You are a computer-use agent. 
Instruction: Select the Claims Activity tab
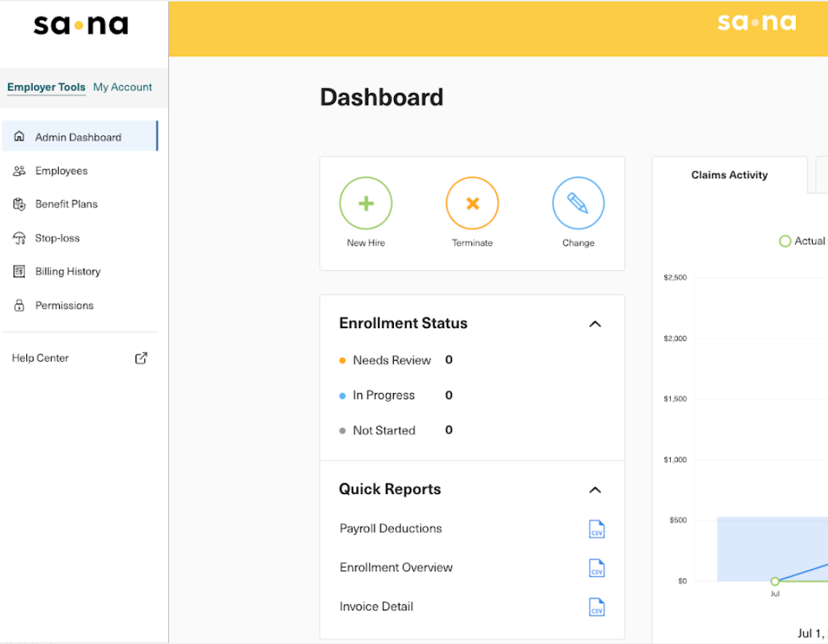[729, 175]
